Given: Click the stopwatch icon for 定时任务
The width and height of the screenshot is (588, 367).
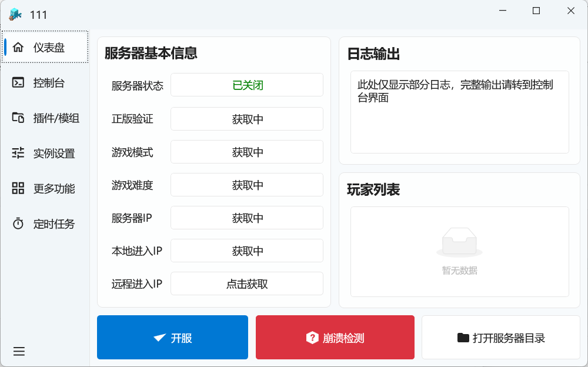Looking at the screenshot, I should [x=18, y=224].
